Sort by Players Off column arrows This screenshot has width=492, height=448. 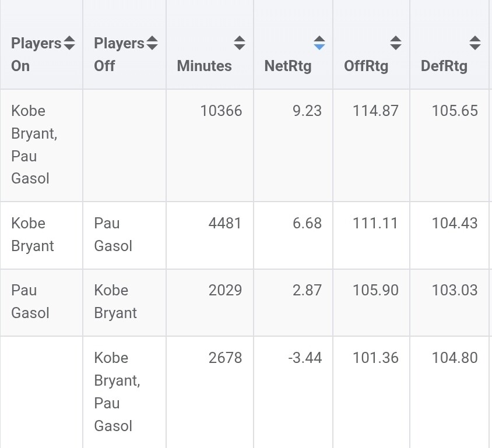click(152, 43)
